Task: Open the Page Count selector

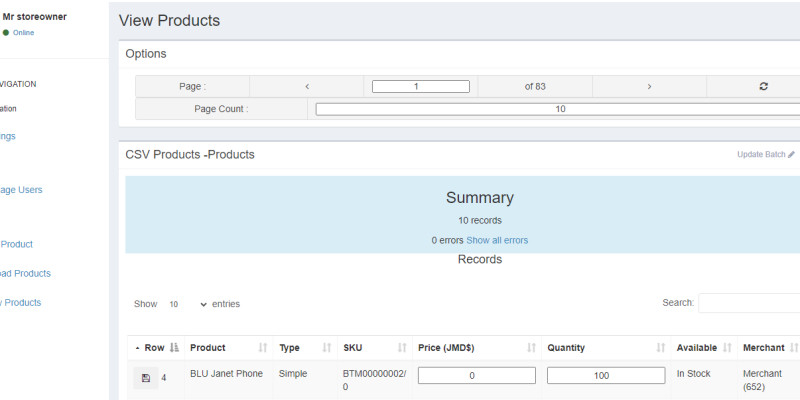Action: coord(558,109)
